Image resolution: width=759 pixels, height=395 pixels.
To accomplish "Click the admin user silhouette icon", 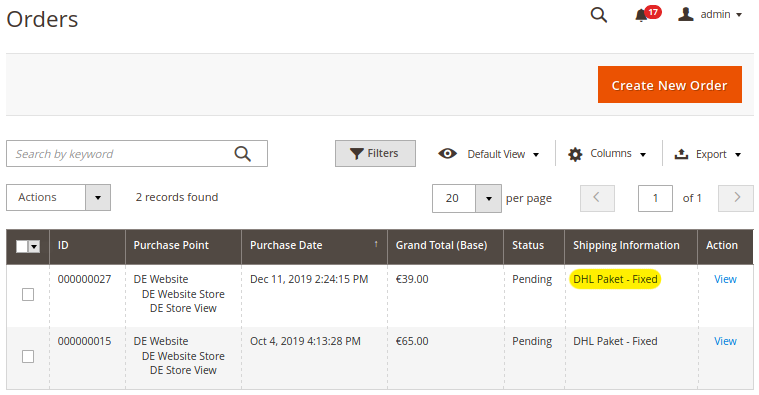I will coord(685,15).
